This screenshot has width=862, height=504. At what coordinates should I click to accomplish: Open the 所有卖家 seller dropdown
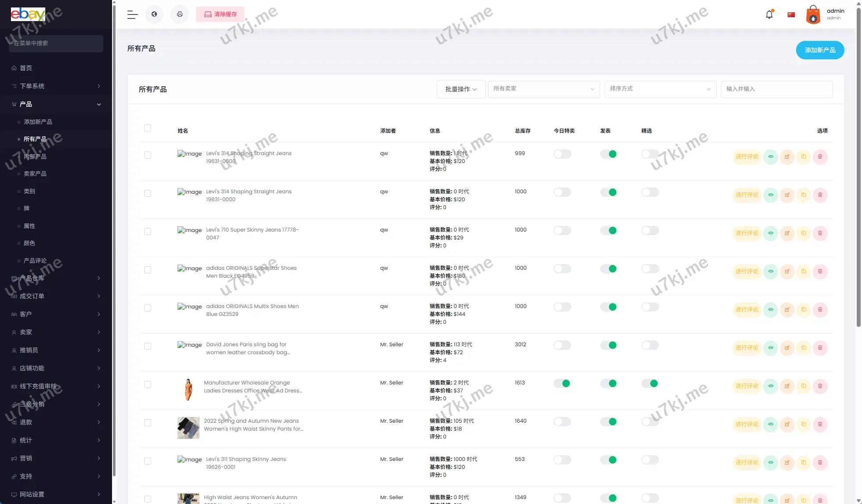tap(543, 89)
